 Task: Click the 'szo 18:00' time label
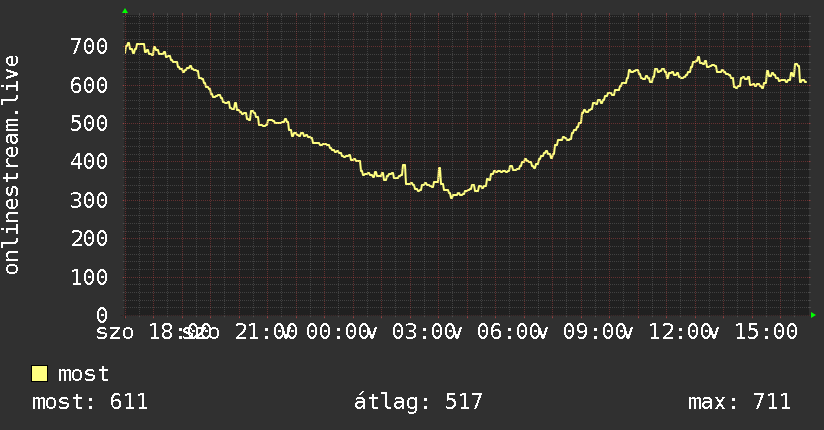153,332
